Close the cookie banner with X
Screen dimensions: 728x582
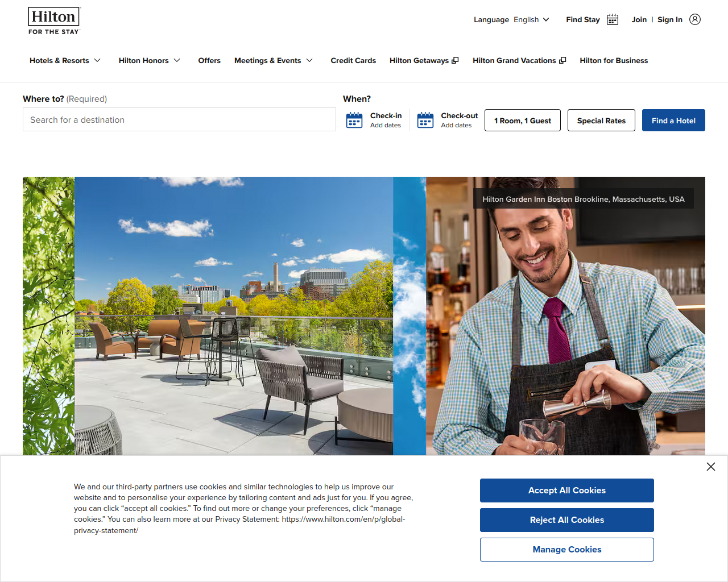(711, 467)
